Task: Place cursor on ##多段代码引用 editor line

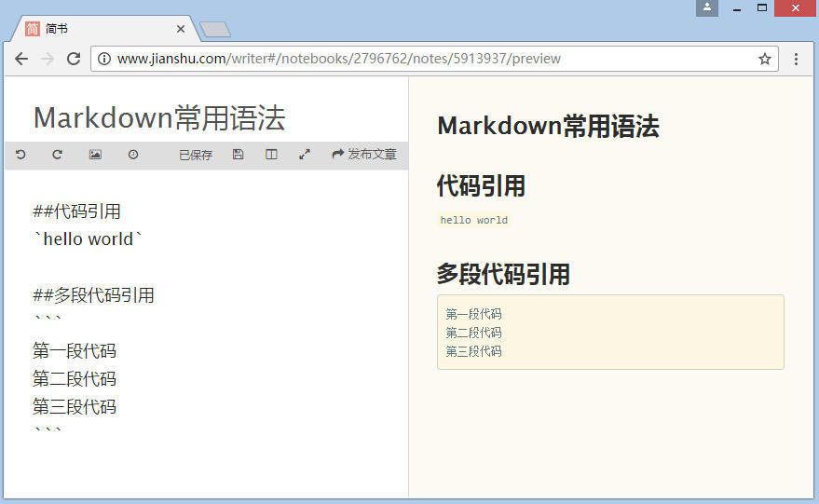Action: pyautogui.click(x=93, y=295)
